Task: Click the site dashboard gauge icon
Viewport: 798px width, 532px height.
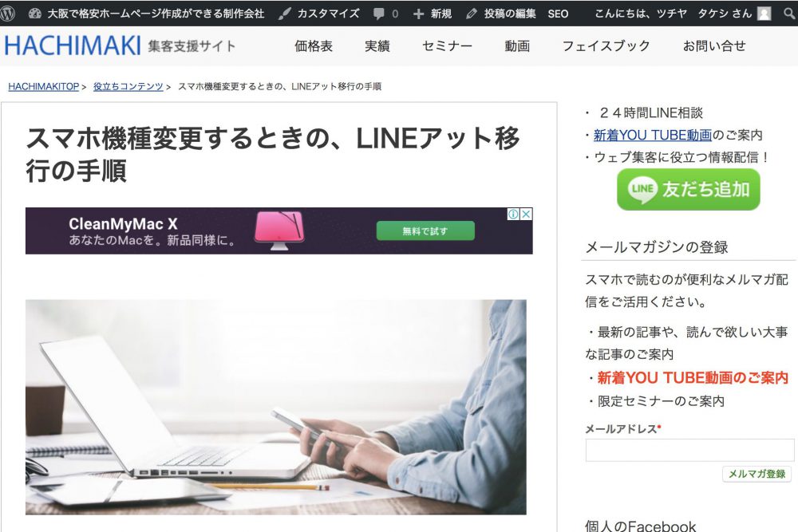Action: [34, 14]
